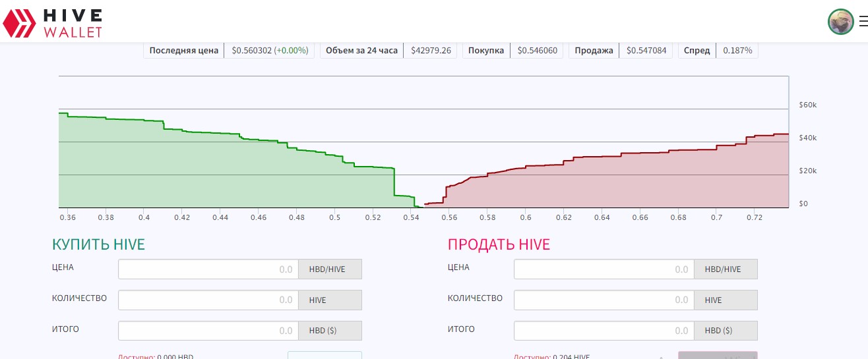The width and height of the screenshot is (868, 359).
Task: Click the 0.72 label on chart price axis
Action: pos(755,217)
